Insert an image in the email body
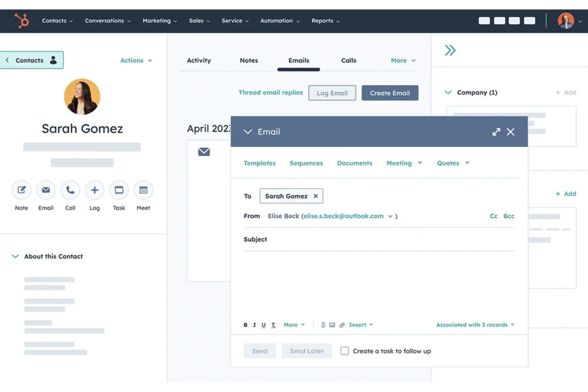Image resolution: width=588 pixels, height=392 pixels. click(x=333, y=324)
